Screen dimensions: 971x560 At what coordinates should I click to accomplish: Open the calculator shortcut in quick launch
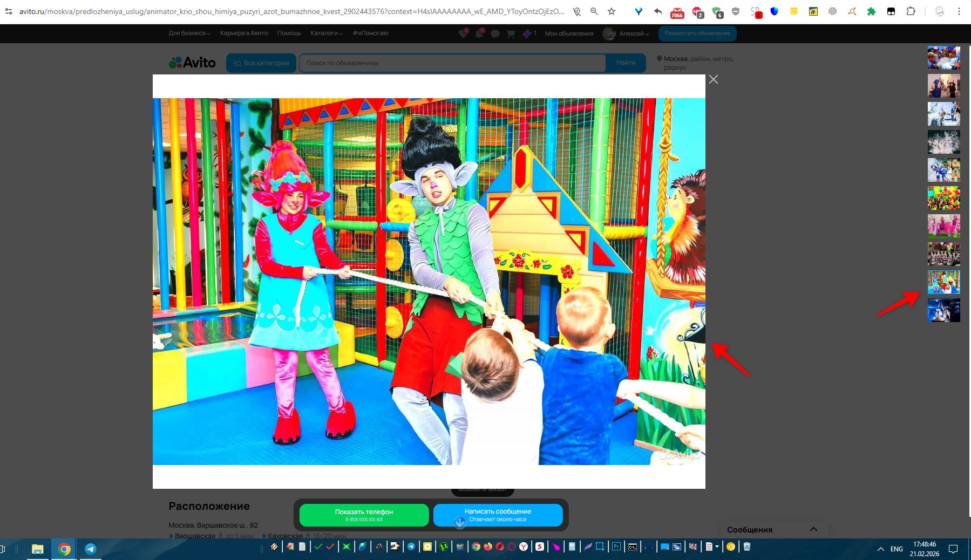(x=572, y=547)
